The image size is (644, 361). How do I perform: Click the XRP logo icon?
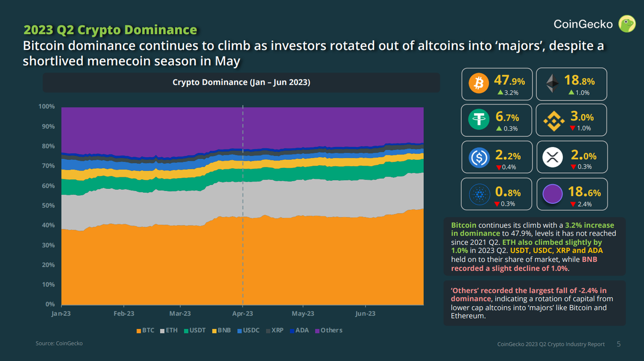point(552,157)
